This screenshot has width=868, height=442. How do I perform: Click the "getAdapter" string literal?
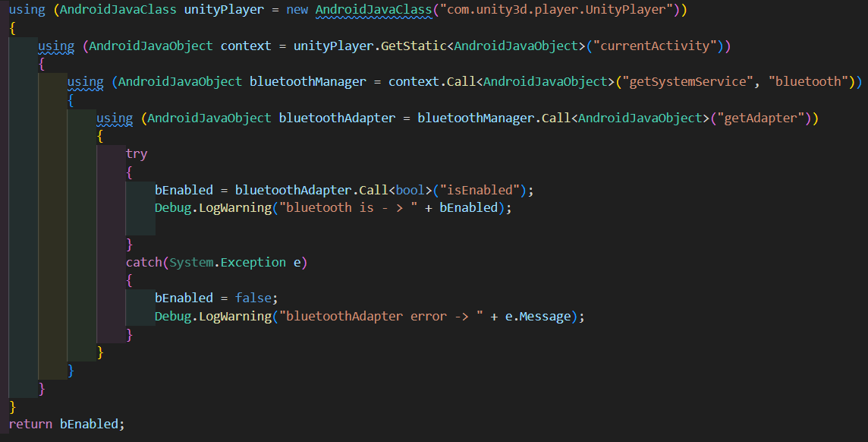(x=760, y=118)
